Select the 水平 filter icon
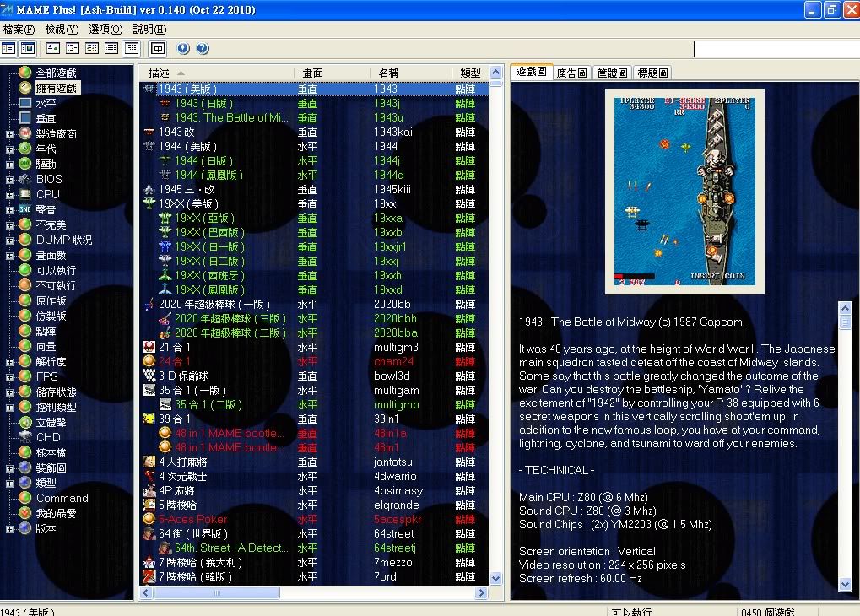 click(24, 103)
